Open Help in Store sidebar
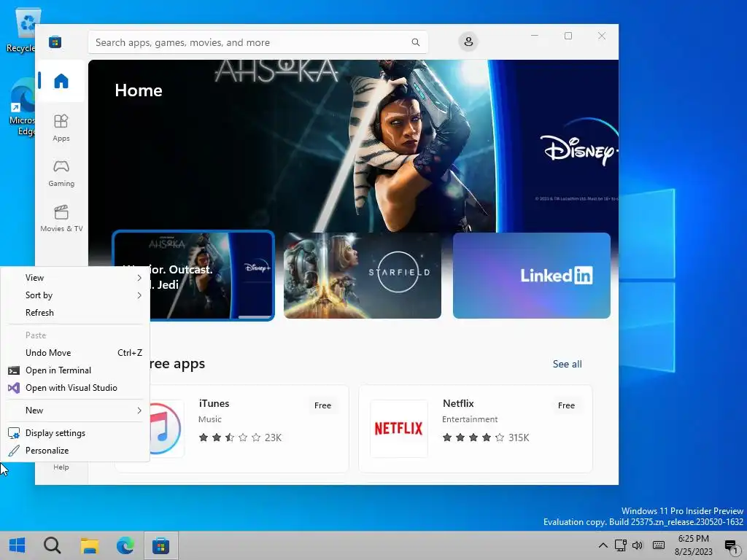 (x=61, y=467)
